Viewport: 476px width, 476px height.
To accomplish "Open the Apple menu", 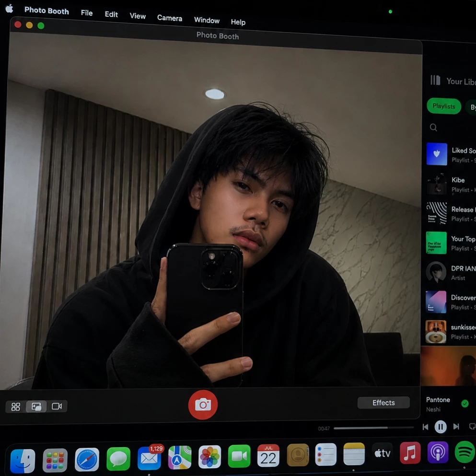I will pyautogui.click(x=10, y=9).
